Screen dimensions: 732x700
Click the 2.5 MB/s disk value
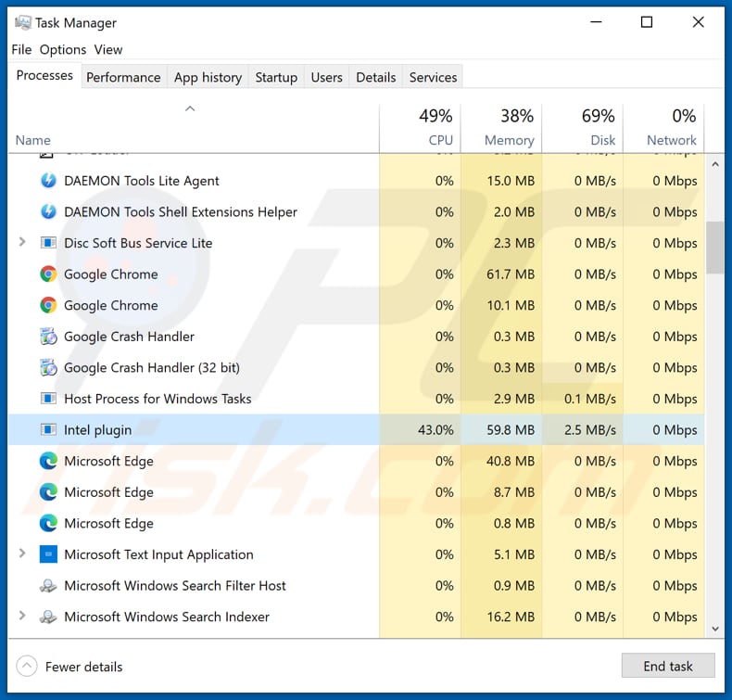pyautogui.click(x=590, y=429)
